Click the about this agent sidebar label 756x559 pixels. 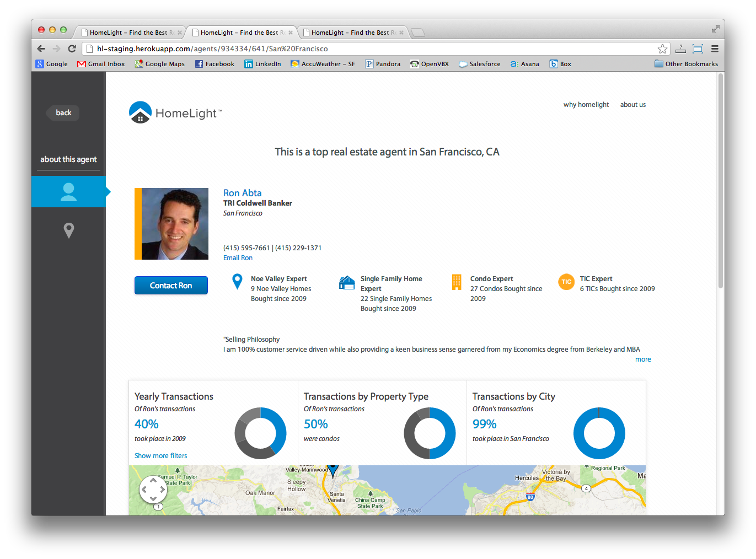(68, 159)
